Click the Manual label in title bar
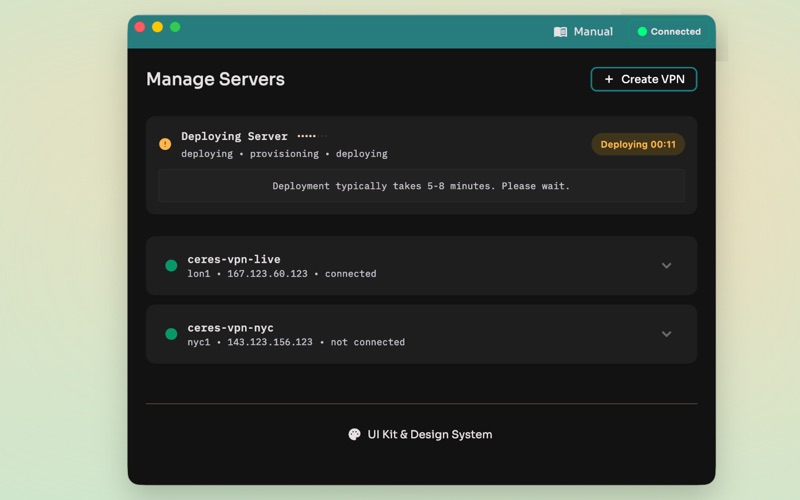Screen dimensions: 800x500 (593, 32)
